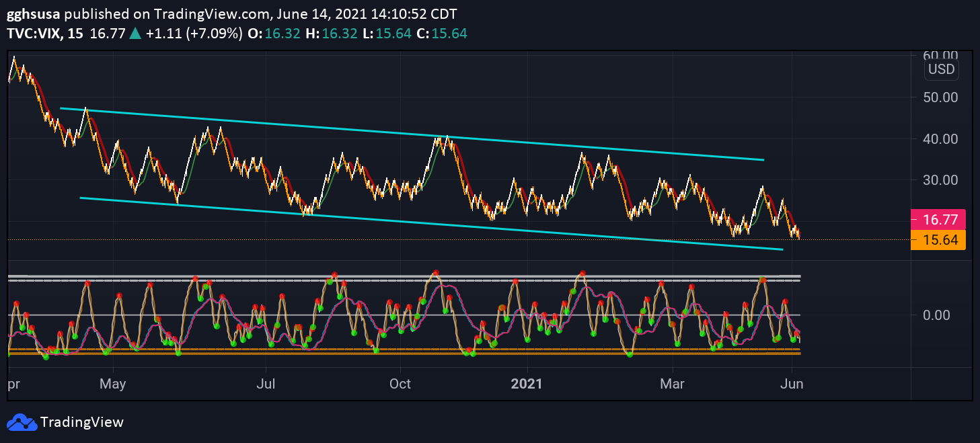Image resolution: width=980 pixels, height=443 pixels.
Task: Click the 2021 label on time axis
Action: pos(527,384)
